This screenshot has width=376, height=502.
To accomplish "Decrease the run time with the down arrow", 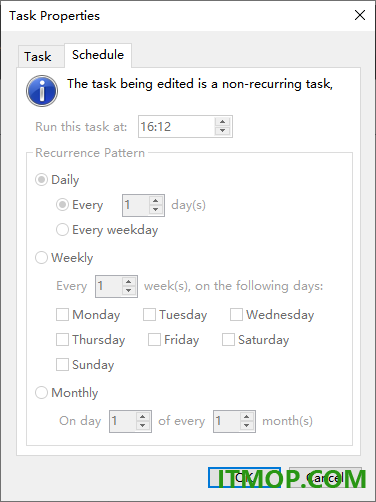I will coord(222,131).
